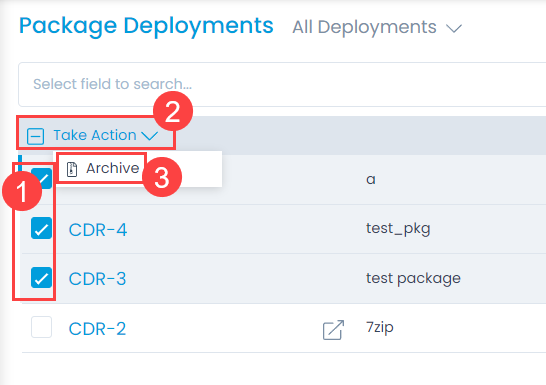
Task: Click the archive file icon in the menu
Action: pos(72,169)
